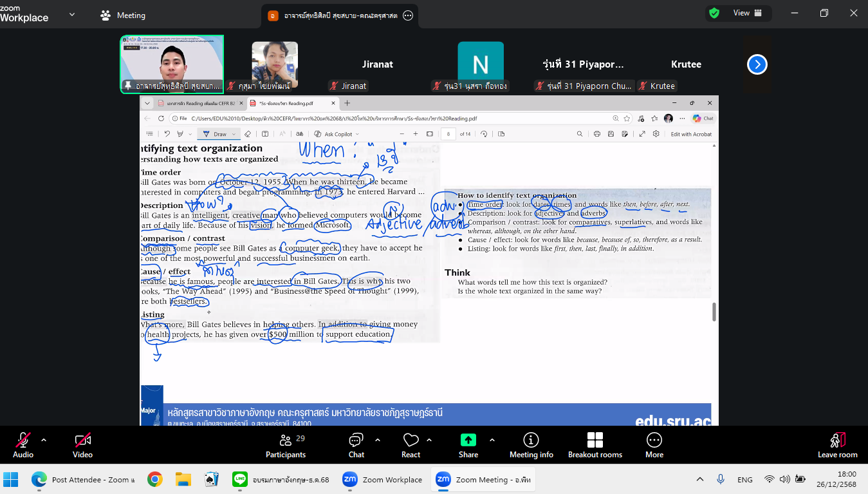Open the Chat panel
Viewport: 868px width, 494px height.
pos(356,446)
